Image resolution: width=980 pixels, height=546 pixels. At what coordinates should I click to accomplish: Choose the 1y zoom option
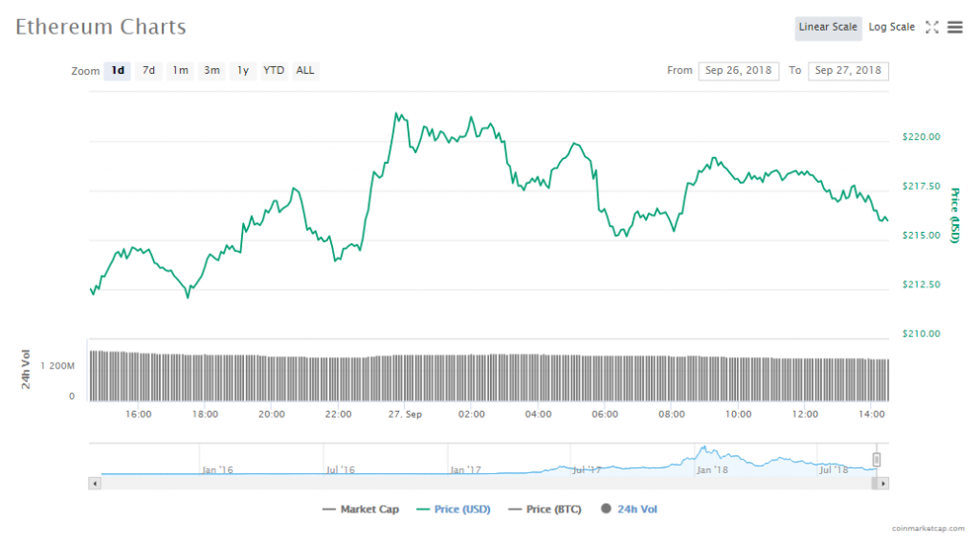(x=243, y=70)
